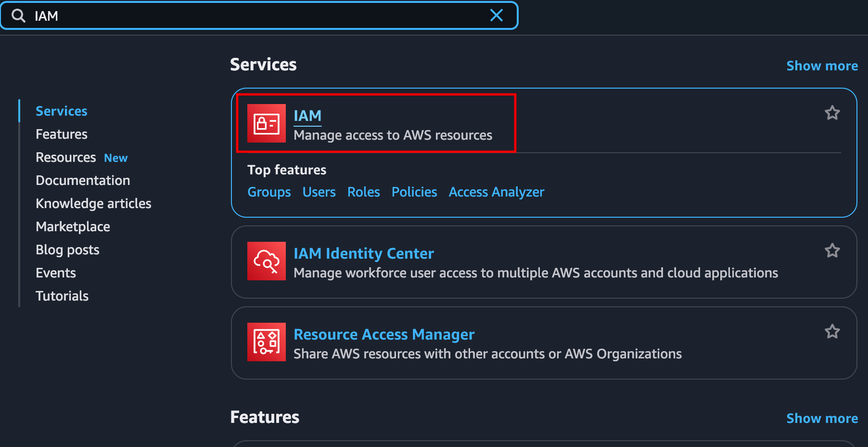Screen dimensions: 868x447
Task: Select the Resources category labeled New
Action: click(65, 157)
